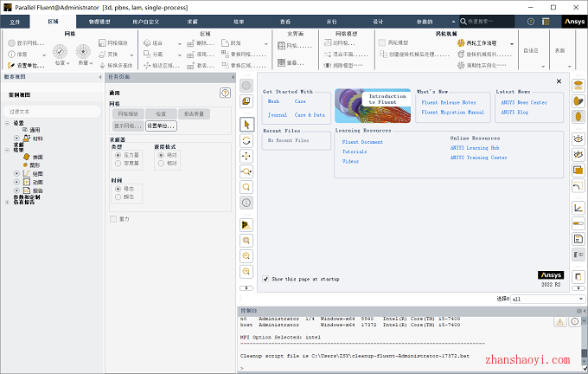
Task: Click the 设置单位... button in task page
Action: [161, 126]
